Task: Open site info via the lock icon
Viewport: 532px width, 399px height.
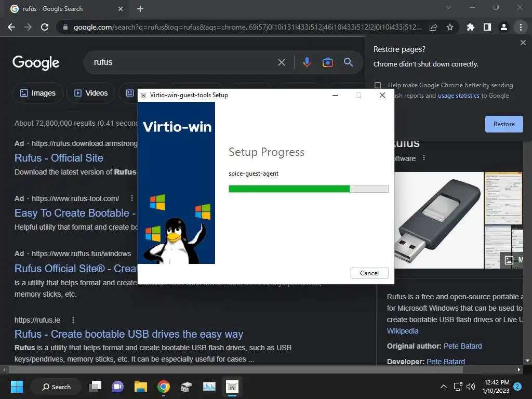Action: tap(65, 27)
